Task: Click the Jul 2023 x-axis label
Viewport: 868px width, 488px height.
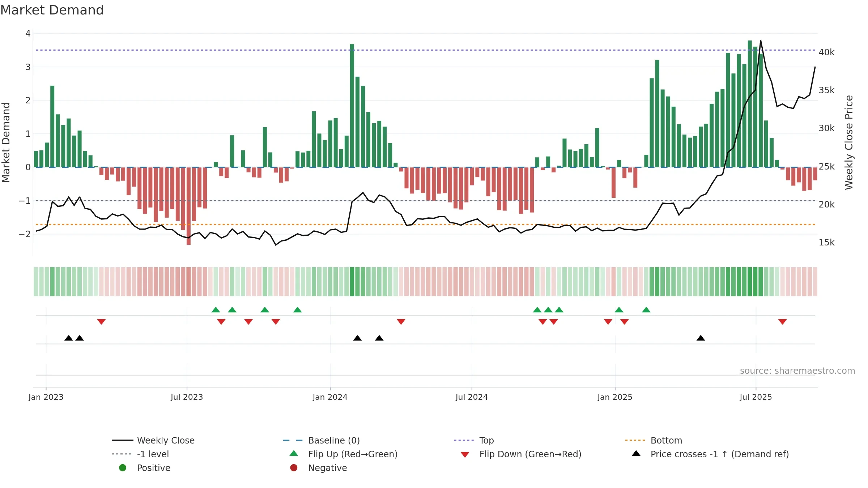Action: [x=187, y=397]
